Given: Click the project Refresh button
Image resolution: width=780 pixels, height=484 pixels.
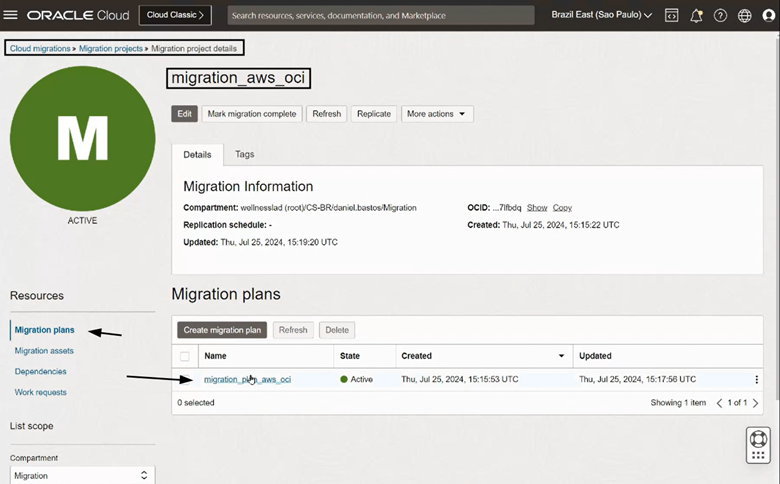Looking at the screenshot, I should (x=326, y=114).
